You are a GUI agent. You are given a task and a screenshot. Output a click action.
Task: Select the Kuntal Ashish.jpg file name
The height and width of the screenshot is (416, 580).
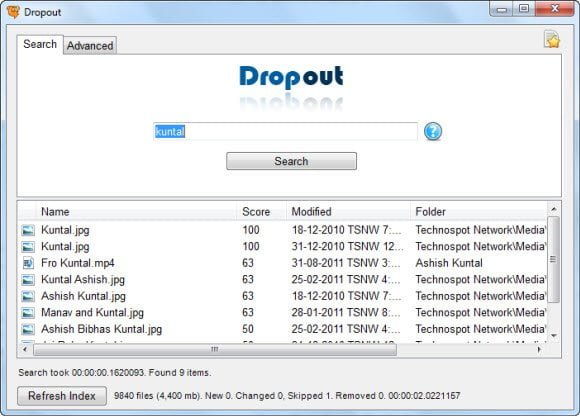83,280
